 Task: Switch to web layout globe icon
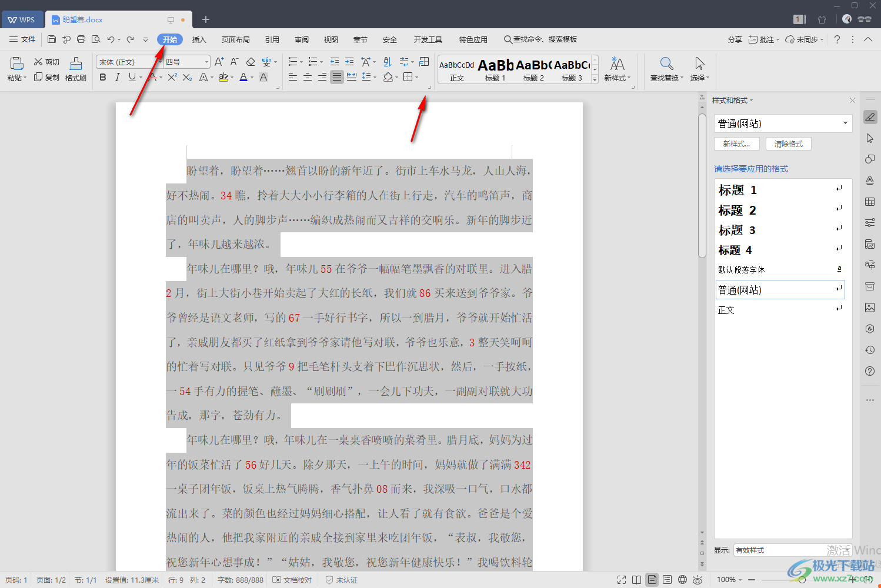pyautogui.click(x=682, y=580)
